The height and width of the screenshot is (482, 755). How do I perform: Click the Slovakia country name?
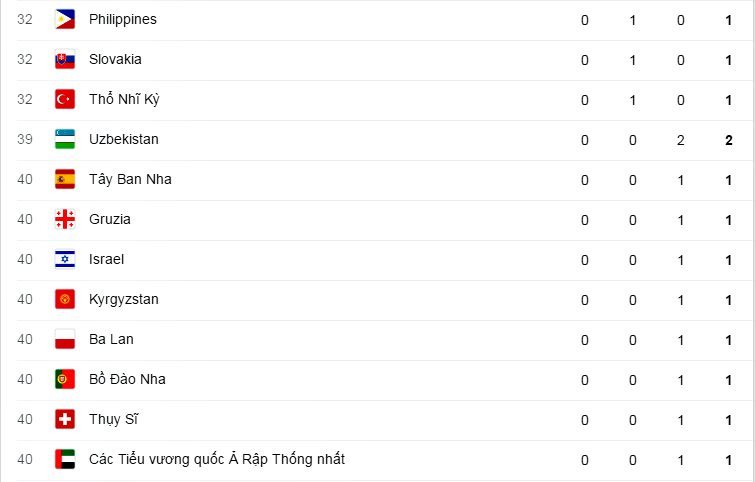[x=115, y=59]
